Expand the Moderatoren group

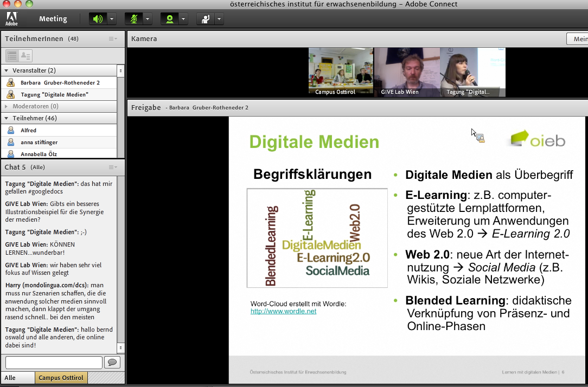(x=7, y=106)
